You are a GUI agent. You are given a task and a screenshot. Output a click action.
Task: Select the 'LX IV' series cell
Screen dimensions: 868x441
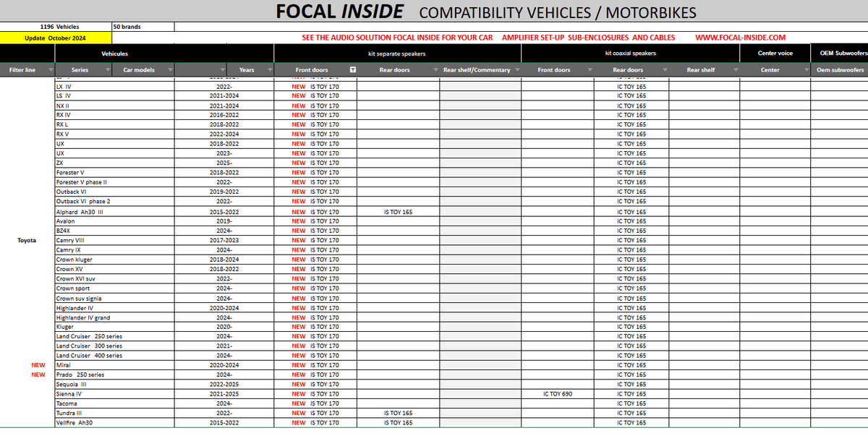coord(115,86)
